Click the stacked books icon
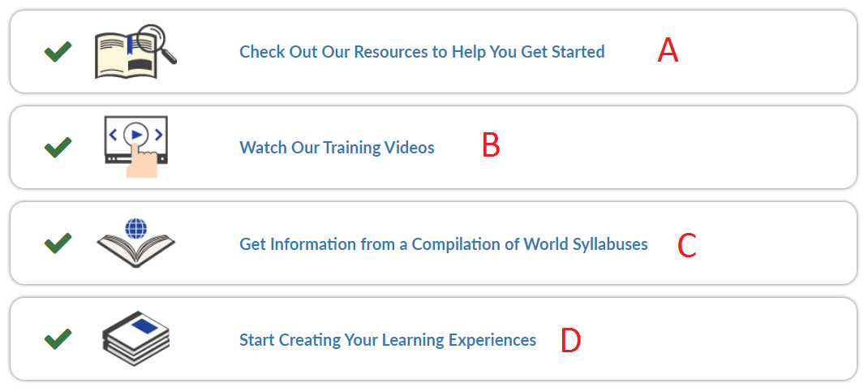The width and height of the screenshot is (868, 392). (135, 338)
